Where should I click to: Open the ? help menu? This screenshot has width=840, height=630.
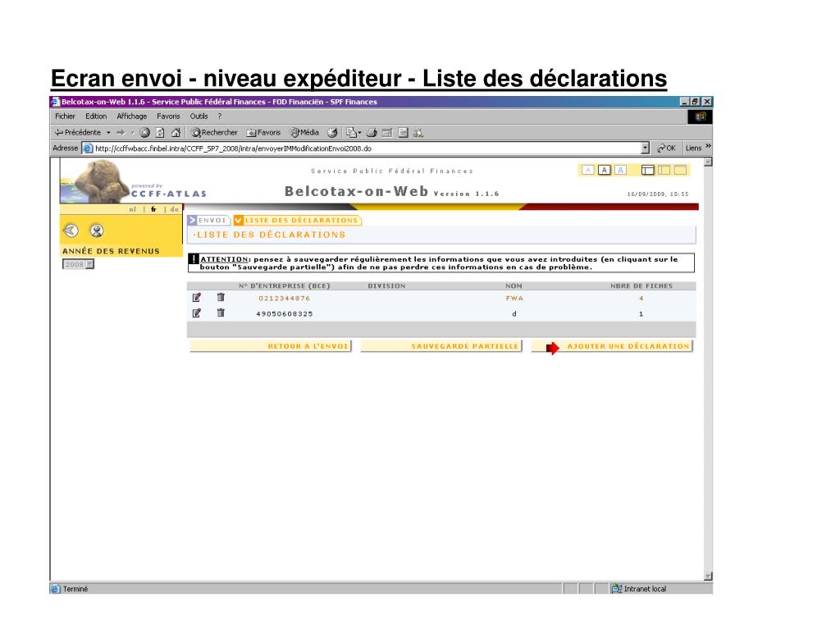click(x=219, y=116)
